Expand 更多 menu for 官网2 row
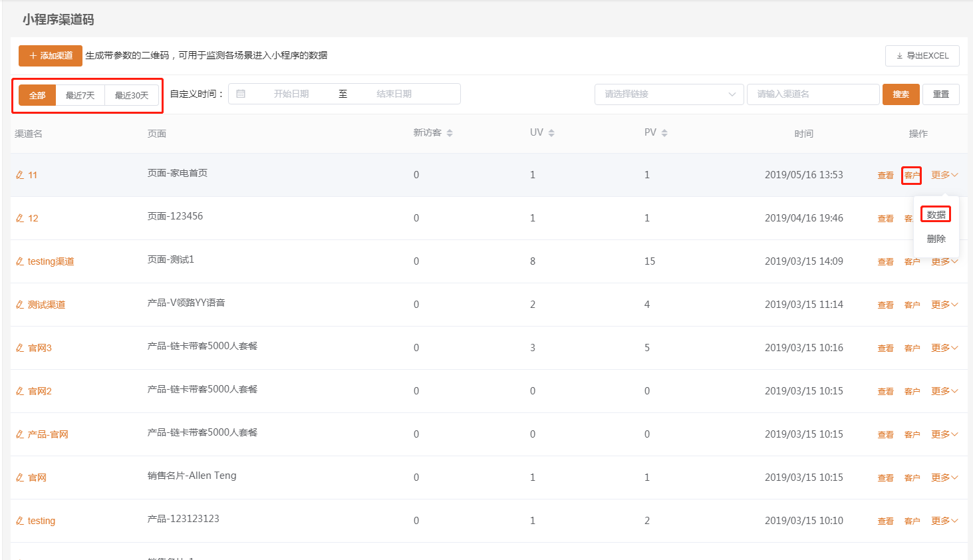 pos(944,391)
